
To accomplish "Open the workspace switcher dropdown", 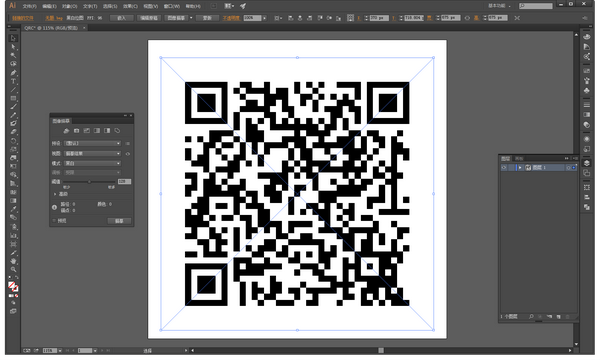I will coord(499,6).
